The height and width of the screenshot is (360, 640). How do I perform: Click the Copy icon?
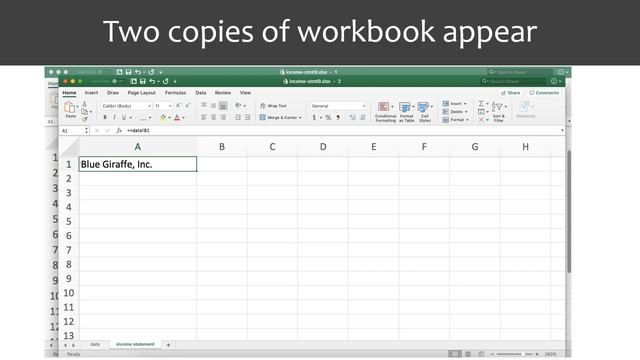(x=84, y=111)
